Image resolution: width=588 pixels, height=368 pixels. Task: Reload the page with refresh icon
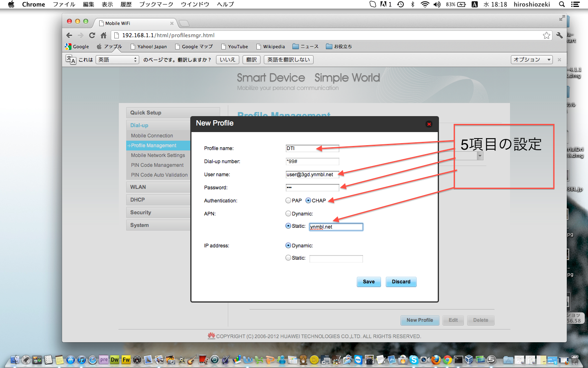pyautogui.click(x=92, y=36)
